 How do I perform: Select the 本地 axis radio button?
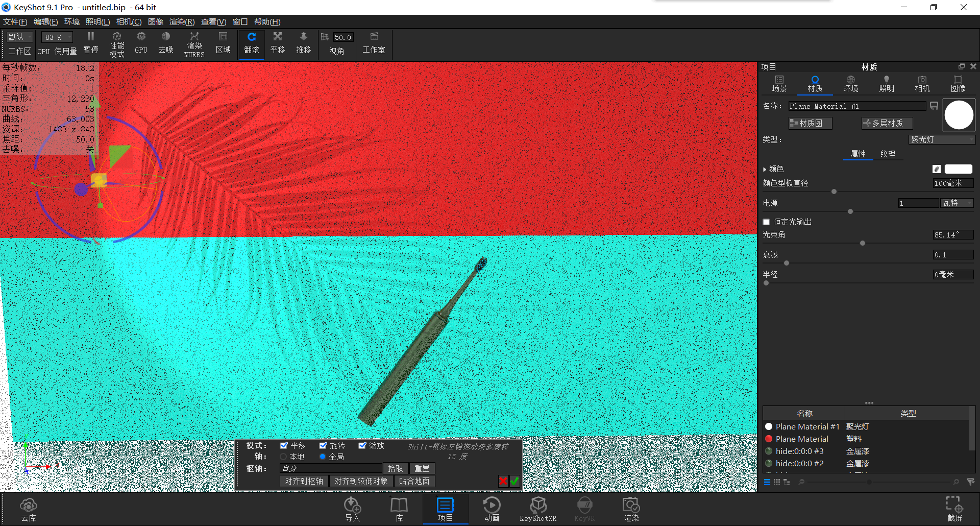tap(284, 457)
